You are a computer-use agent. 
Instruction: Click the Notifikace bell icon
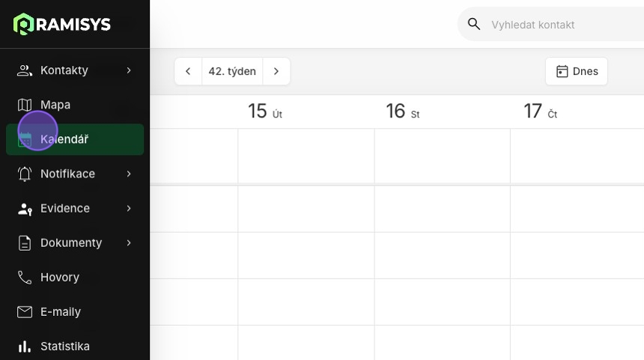25,174
